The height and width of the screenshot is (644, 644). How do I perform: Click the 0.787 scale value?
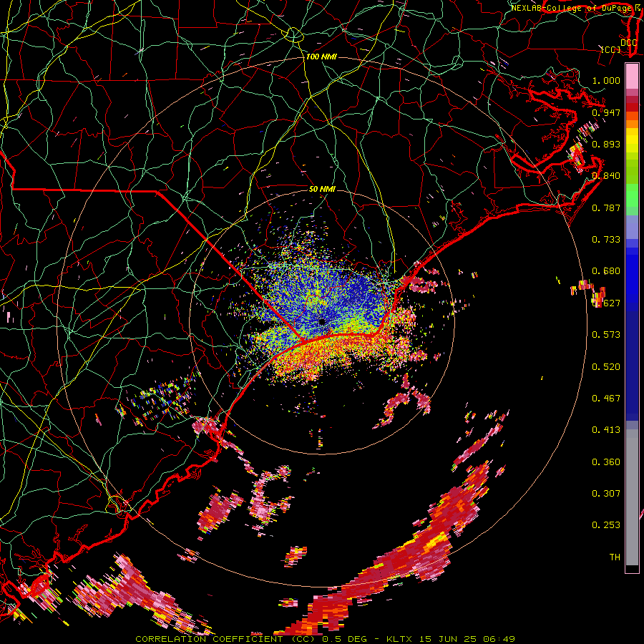pos(606,208)
